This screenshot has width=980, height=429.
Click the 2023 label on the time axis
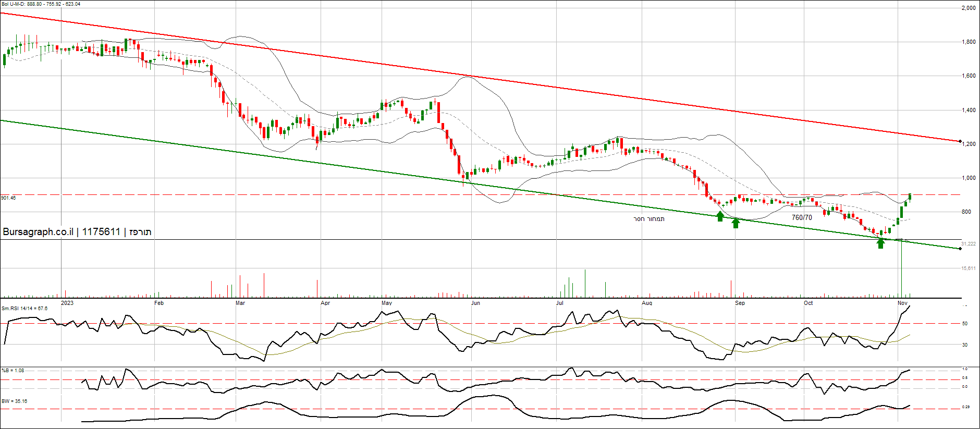[67, 303]
